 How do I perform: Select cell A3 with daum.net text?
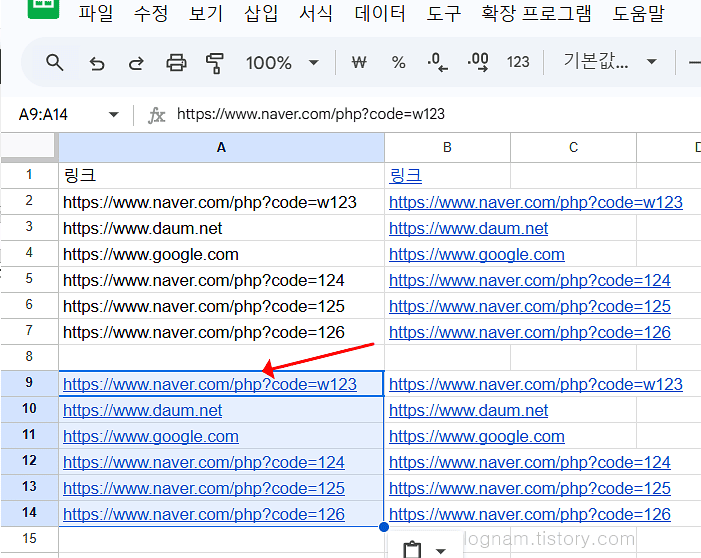coord(221,228)
